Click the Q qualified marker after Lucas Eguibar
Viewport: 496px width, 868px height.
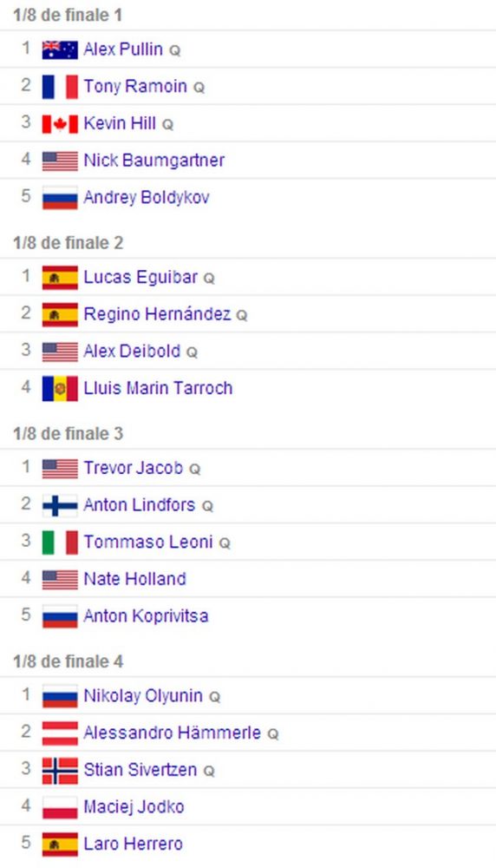(209, 279)
